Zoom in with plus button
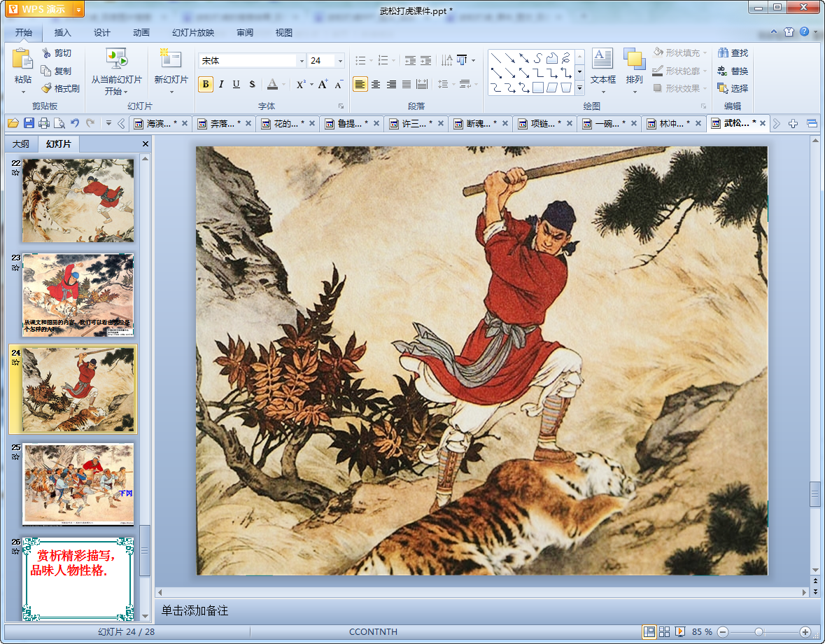 pos(805,631)
